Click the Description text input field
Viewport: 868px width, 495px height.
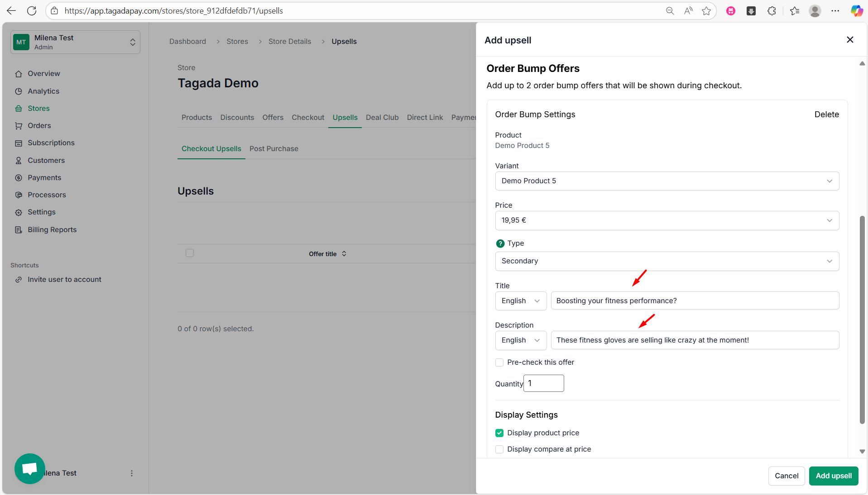[x=695, y=340]
